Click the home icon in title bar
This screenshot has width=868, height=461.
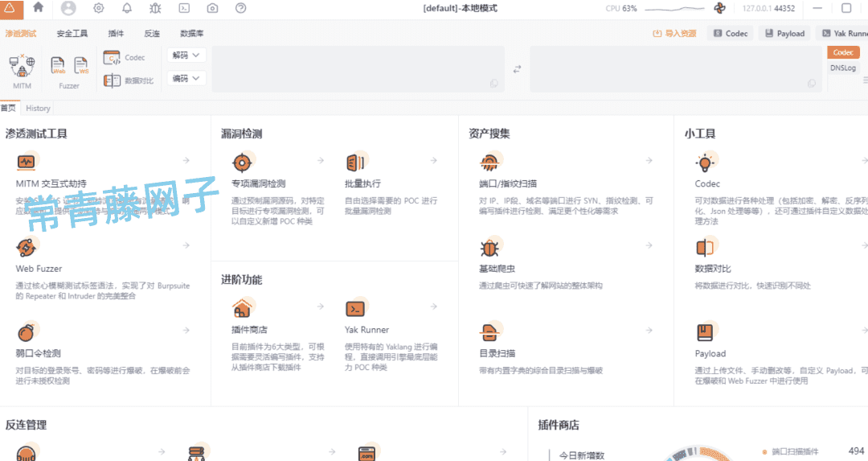coord(39,8)
